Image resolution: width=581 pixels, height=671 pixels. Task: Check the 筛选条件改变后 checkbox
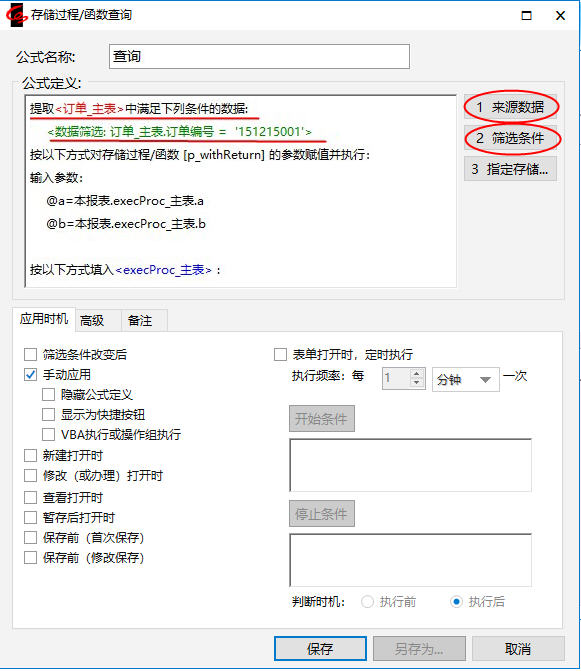[x=30, y=354]
